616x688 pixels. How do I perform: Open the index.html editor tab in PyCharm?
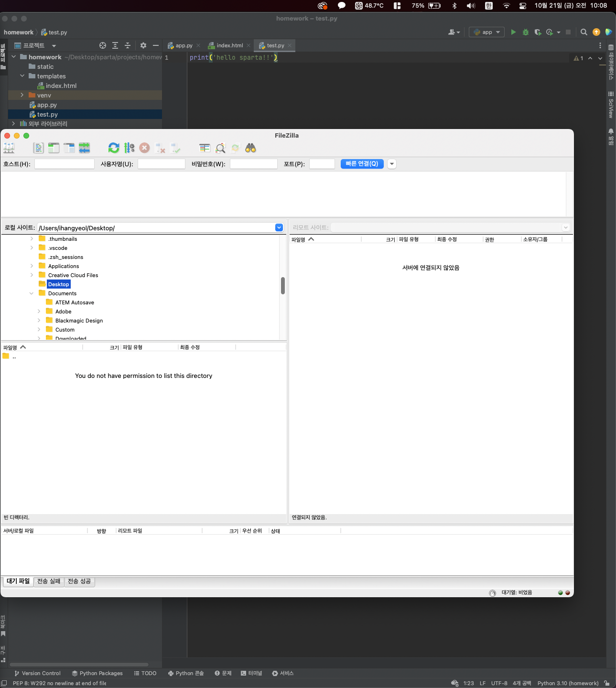[229, 45]
